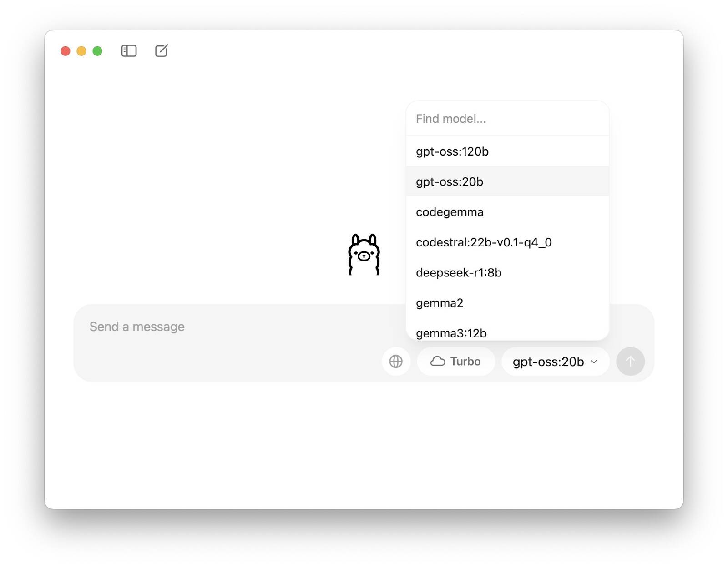Select gpt-oss:120b from model list
728x568 pixels.
pos(507,151)
